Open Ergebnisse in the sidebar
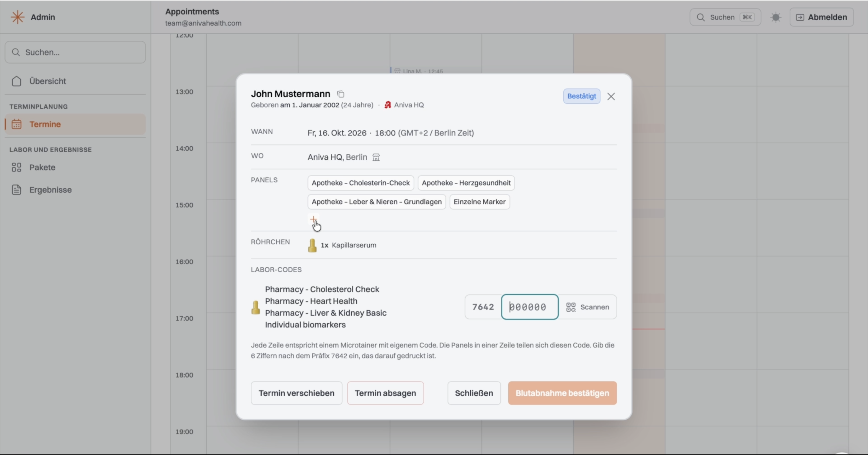The image size is (868, 455). point(75,190)
